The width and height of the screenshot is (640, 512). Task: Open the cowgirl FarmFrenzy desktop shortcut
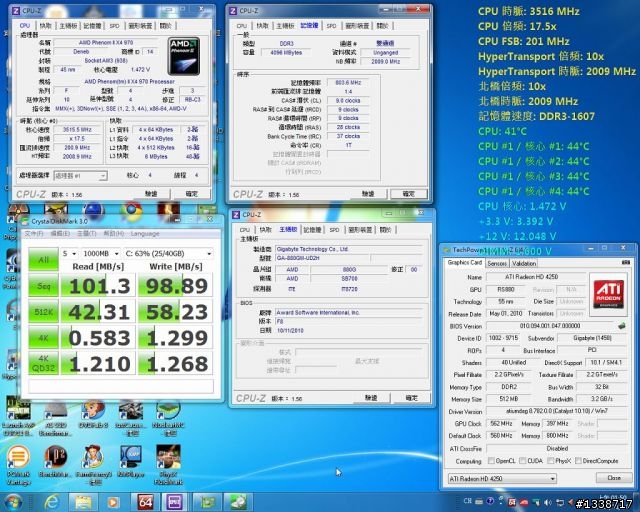[x=93, y=464]
